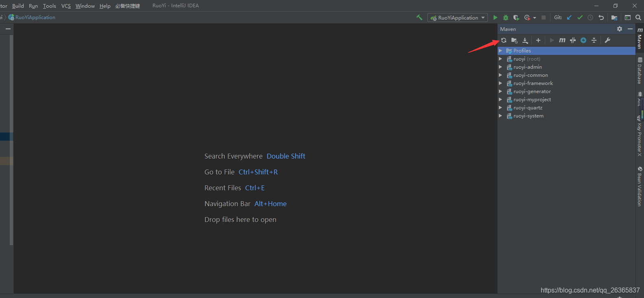
Task: Open the RuoYiApplication run configuration dropdown
Action: click(x=457, y=17)
